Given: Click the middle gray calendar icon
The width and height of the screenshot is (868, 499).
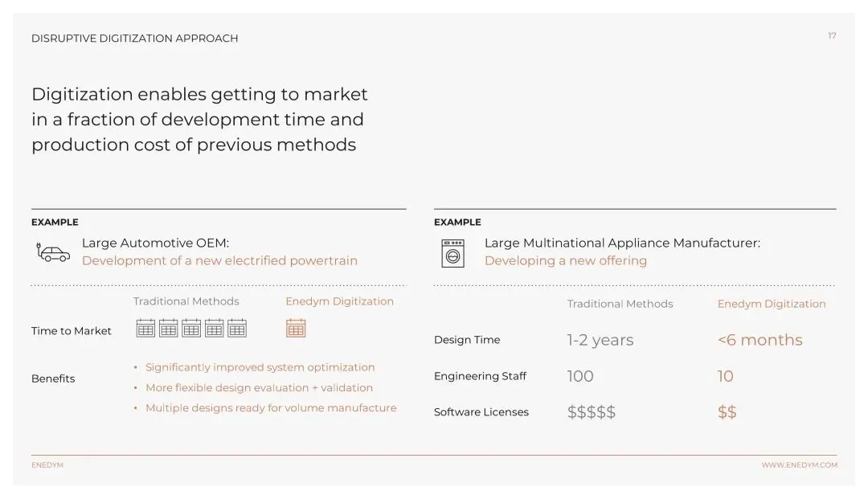Looking at the screenshot, I should pos(191,328).
